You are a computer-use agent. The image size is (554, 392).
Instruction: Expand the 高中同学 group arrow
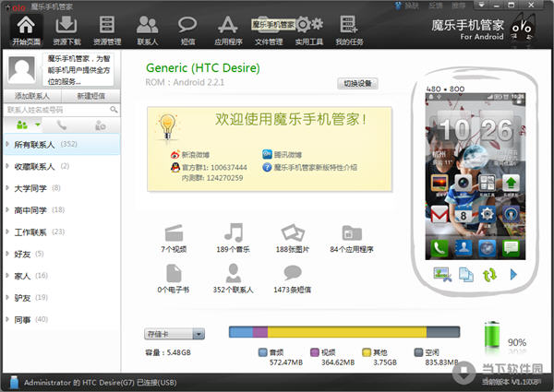pyautogui.click(x=7, y=209)
